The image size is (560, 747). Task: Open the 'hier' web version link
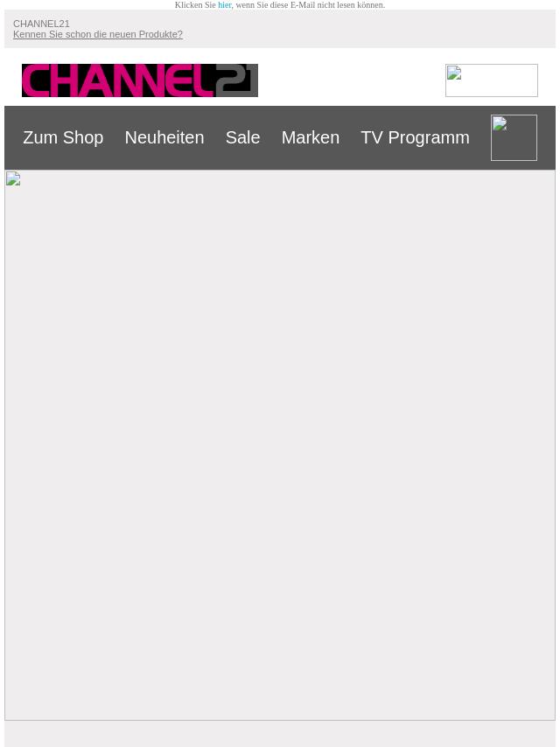point(225,4)
